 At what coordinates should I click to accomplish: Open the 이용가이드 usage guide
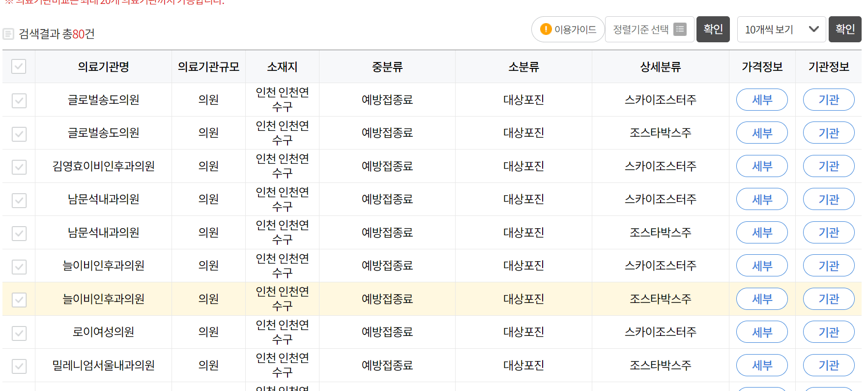coord(568,30)
